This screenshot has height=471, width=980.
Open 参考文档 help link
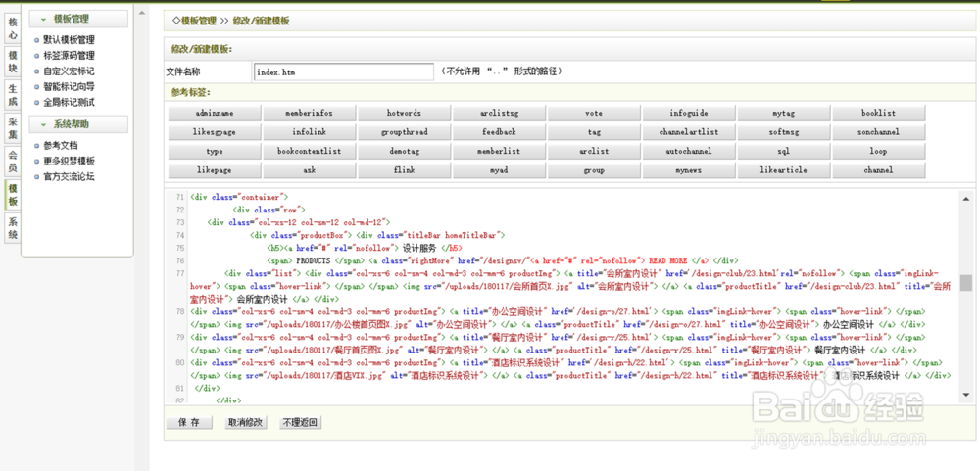point(61,146)
